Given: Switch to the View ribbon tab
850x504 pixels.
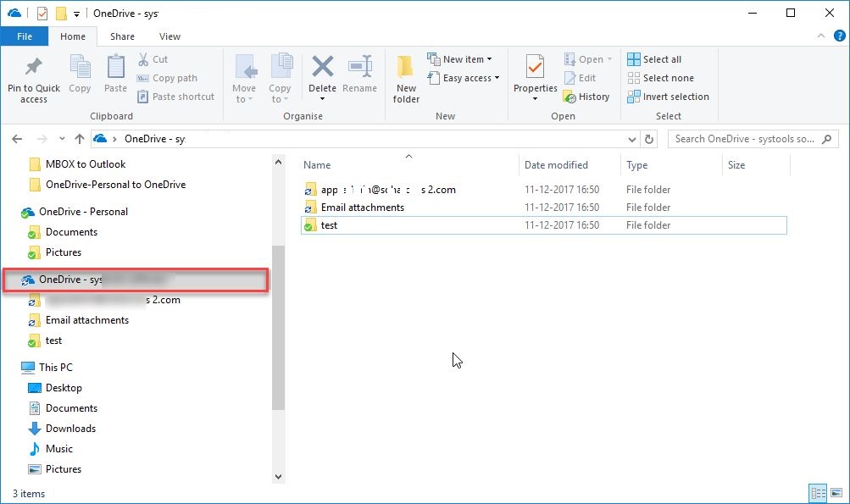Looking at the screenshot, I should [x=169, y=36].
